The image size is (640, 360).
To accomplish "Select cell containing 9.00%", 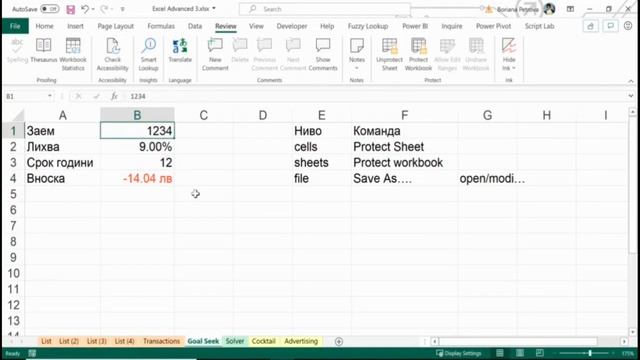I will point(138,147).
